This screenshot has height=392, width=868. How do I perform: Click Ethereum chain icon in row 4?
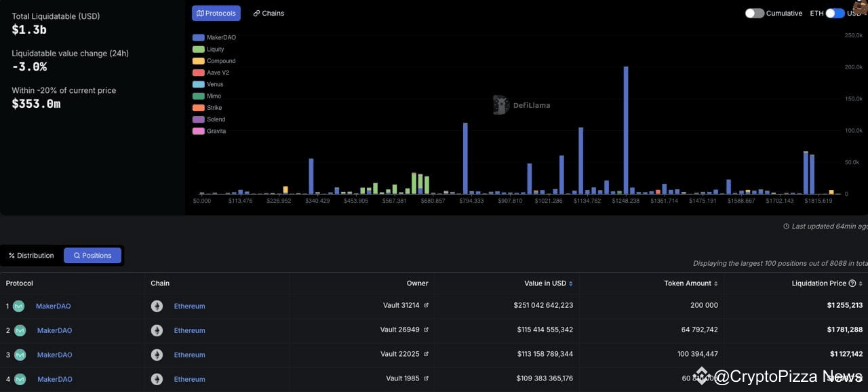(157, 379)
